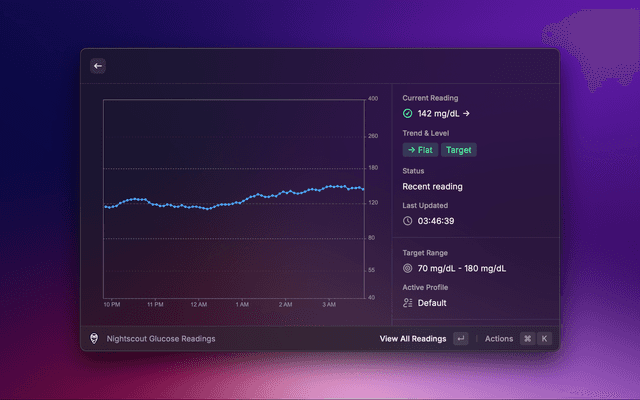Open the View All Readings action
Viewport: 640px width, 400px height.
pos(413,339)
